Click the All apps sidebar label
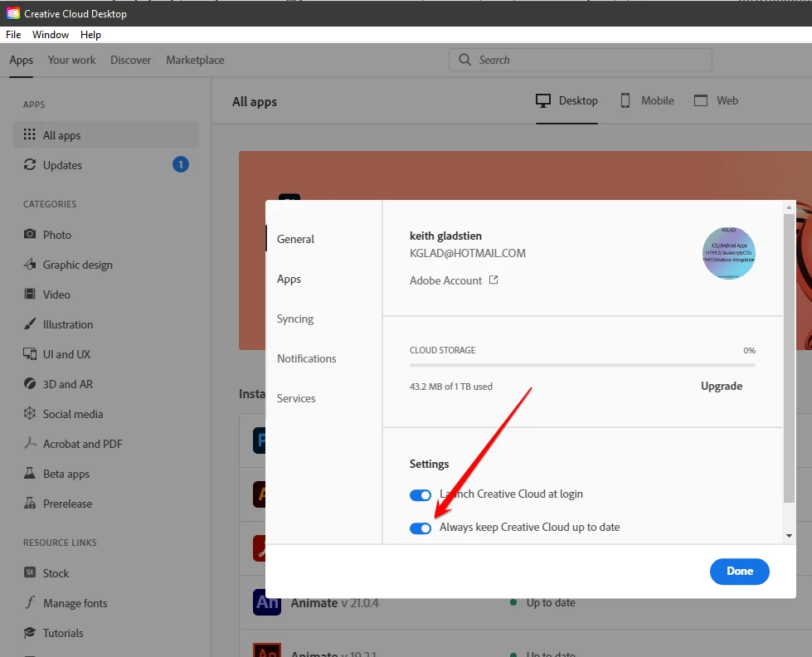This screenshot has width=812, height=657. tap(61, 135)
